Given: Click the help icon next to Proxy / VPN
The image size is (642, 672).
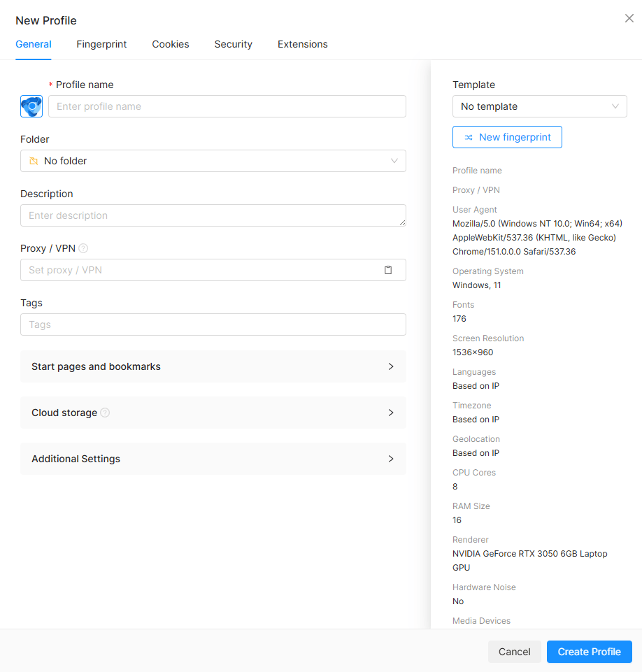Looking at the screenshot, I should coord(83,248).
